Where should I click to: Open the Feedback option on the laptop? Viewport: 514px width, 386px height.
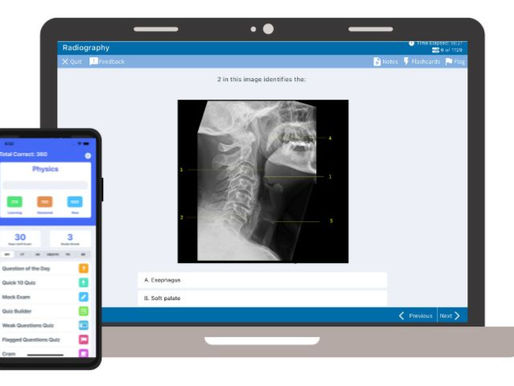(x=107, y=62)
